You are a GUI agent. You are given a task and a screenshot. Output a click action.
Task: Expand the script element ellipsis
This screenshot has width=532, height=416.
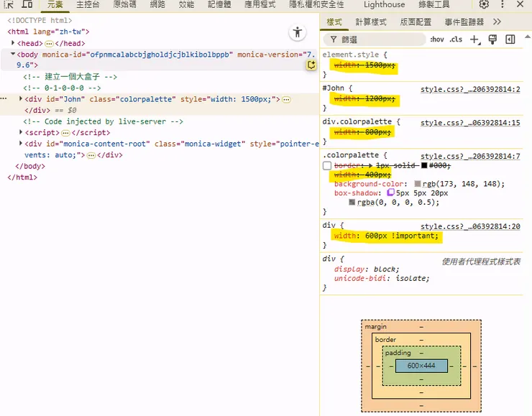(65, 133)
